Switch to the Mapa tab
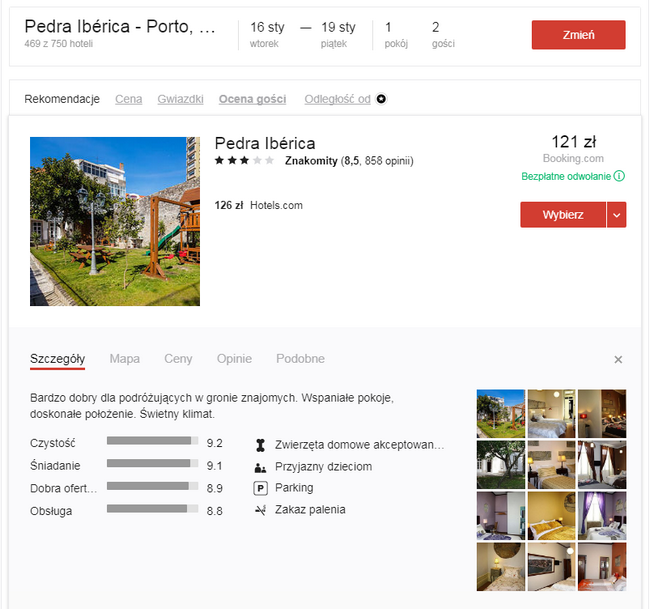This screenshot has width=650, height=609. (125, 359)
